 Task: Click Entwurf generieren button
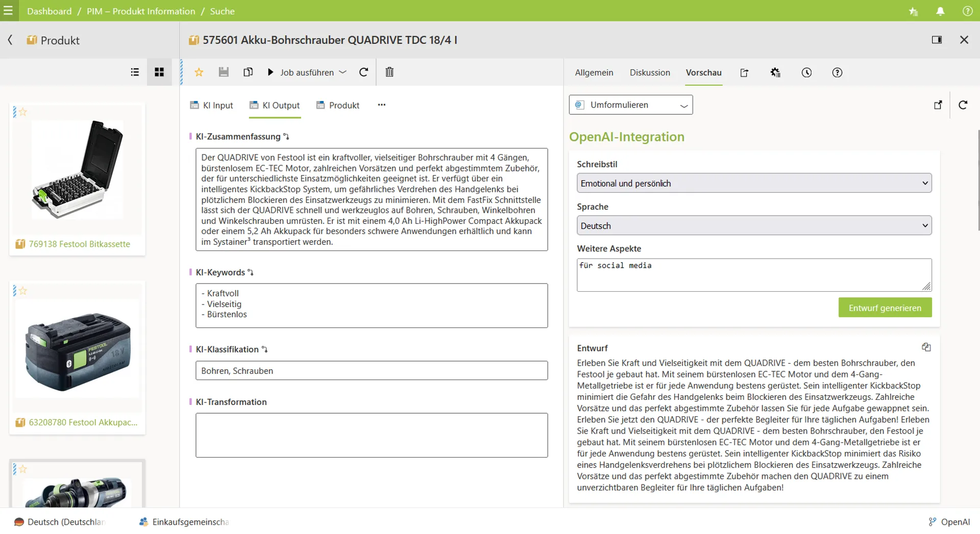coord(885,308)
